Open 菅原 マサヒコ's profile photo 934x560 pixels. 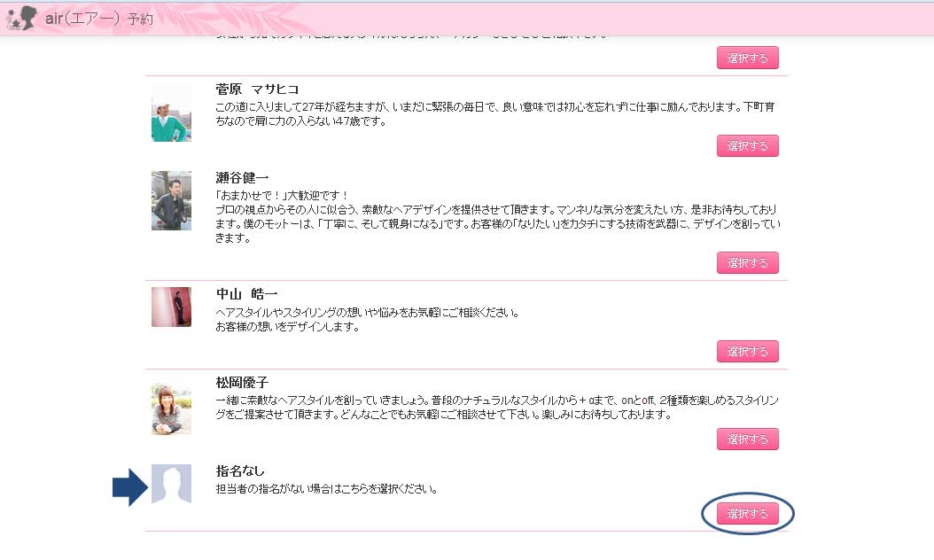pos(172,113)
